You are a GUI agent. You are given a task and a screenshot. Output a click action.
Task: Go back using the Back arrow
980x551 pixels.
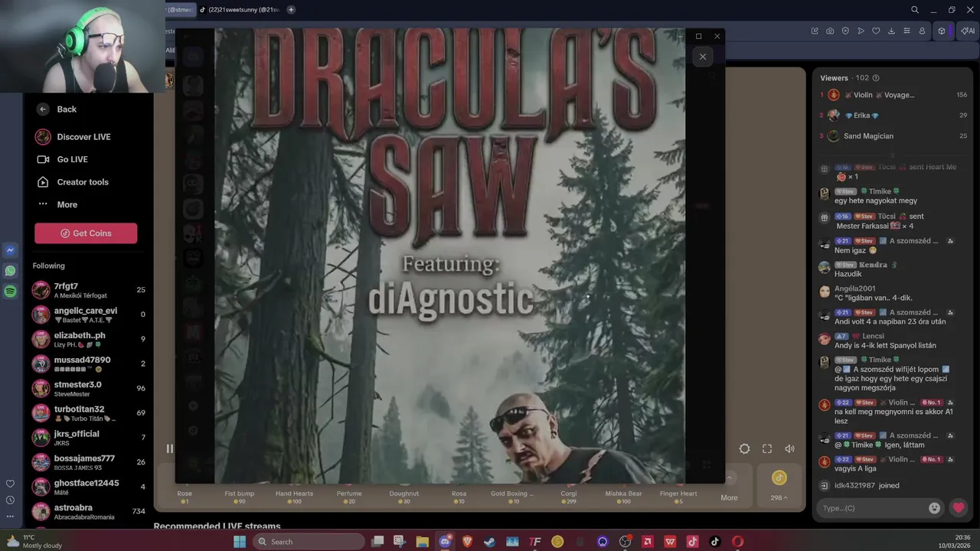tap(43, 109)
